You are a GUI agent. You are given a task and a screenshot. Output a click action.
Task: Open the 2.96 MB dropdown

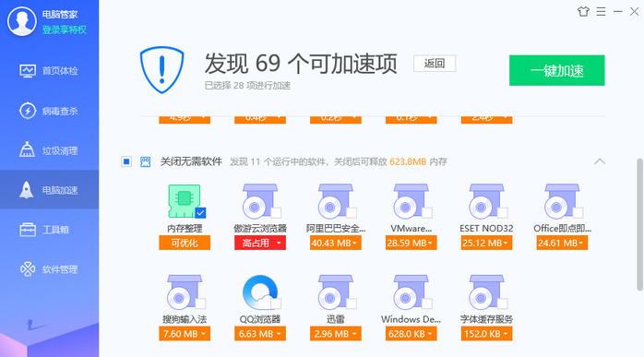click(x=336, y=334)
